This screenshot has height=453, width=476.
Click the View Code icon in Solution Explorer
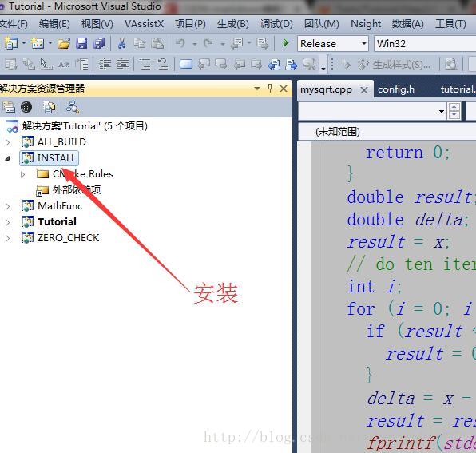pyautogui.click(x=49, y=107)
